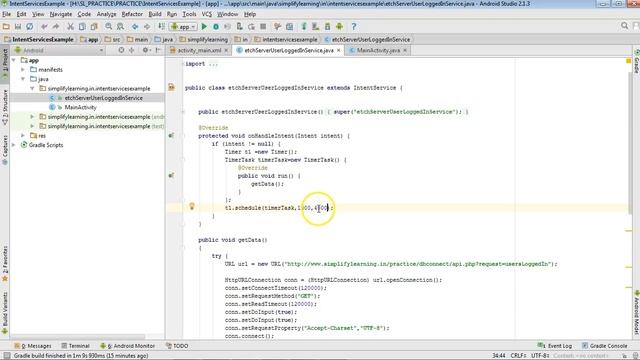Switch to MainActivity.java tab
This screenshot has width=640, height=360.
click(x=378, y=50)
